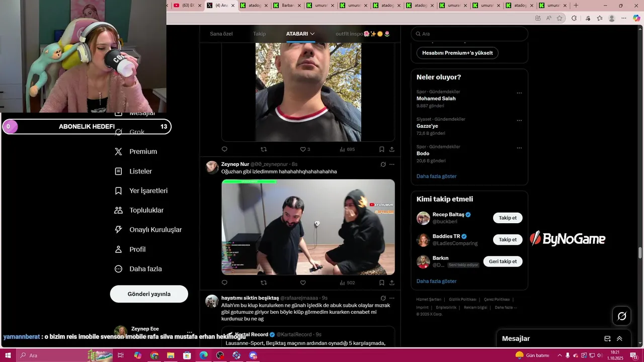Share Zeynep Nur's tweet
This screenshot has width=644, height=362.
(392, 283)
